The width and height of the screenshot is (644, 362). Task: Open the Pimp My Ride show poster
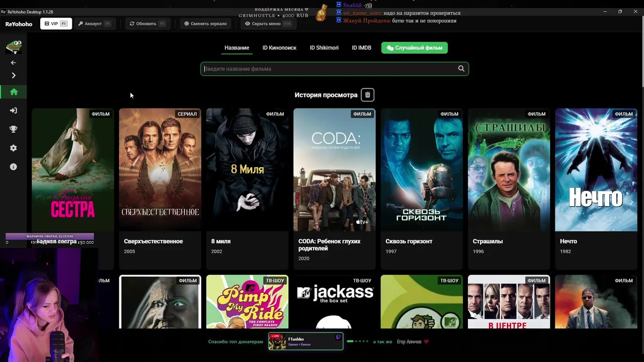pos(247,302)
